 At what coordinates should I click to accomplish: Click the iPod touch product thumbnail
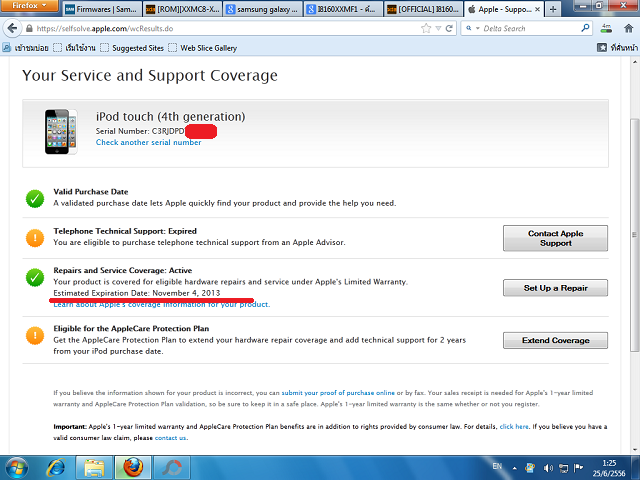coord(60,131)
